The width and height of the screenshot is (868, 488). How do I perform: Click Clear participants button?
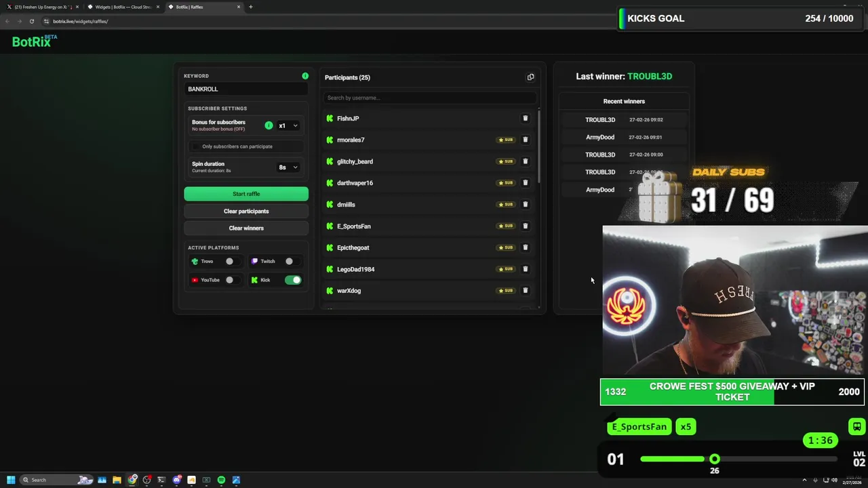[246, 211]
